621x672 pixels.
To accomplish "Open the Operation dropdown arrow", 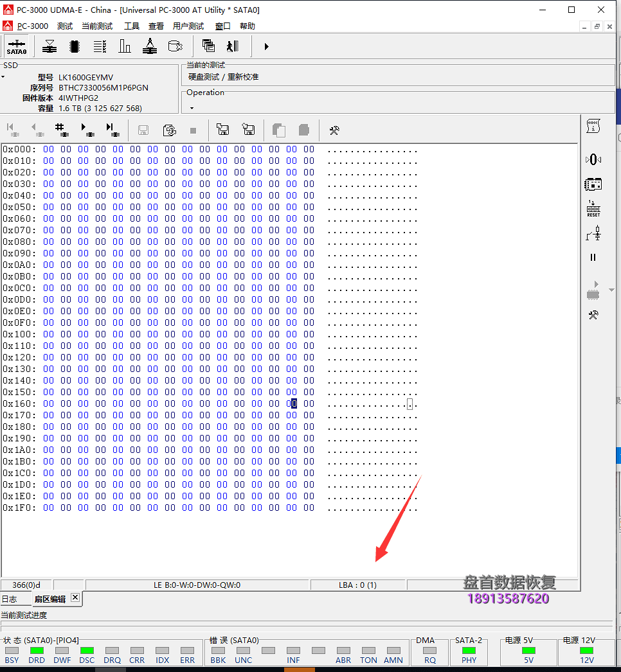I will (192, 108).
